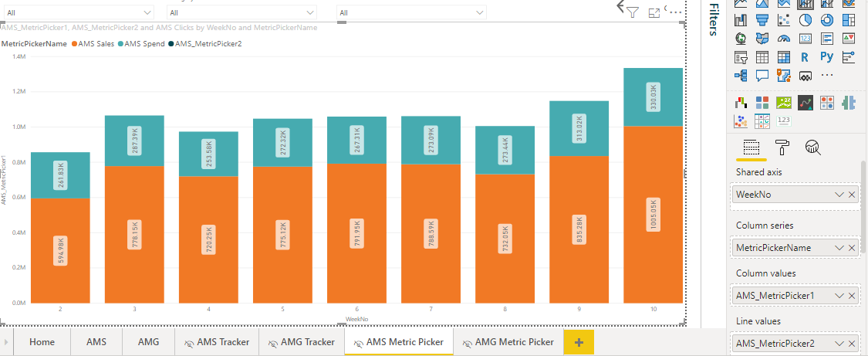The width and height of the screenshot is (868, 356).
Task: Remove AMS_MetricPicker2 from Line values
Action: [852, 343]
